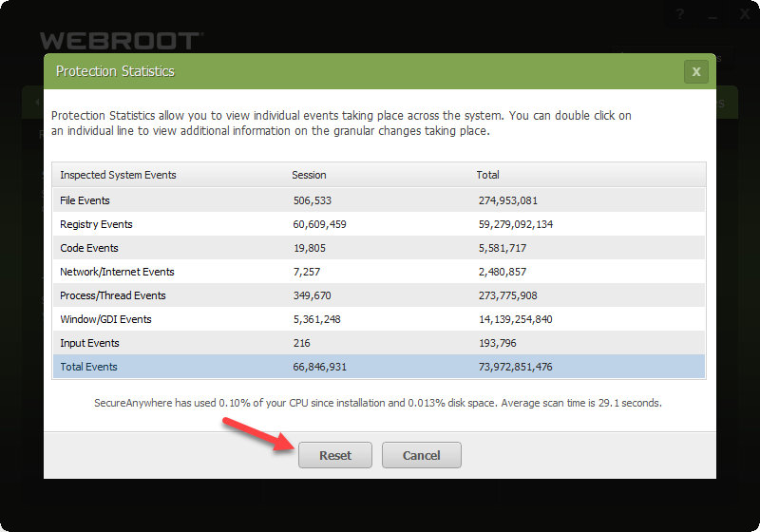This screenshot has height=532, width=760.
Task: Click the SecureAnywhere CPU usage summary text
Action: click(377, 403)
